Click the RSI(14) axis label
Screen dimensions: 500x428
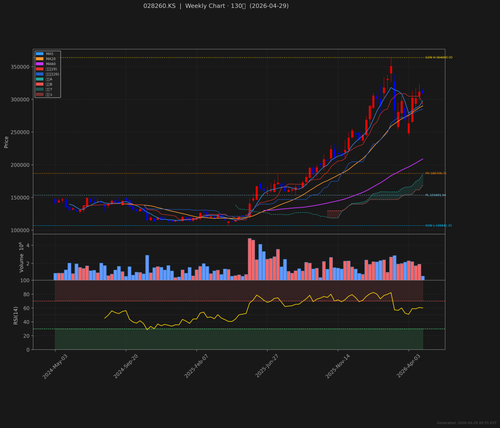15,316
